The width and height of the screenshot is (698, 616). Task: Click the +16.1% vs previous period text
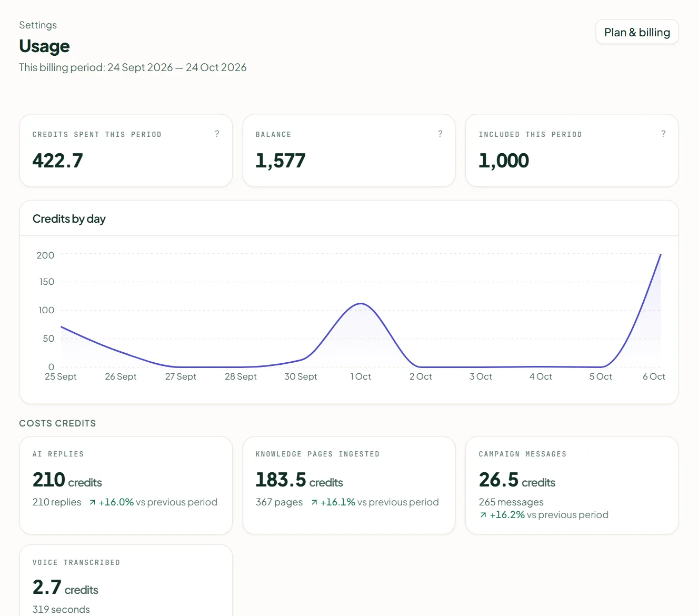coord(380,502)
